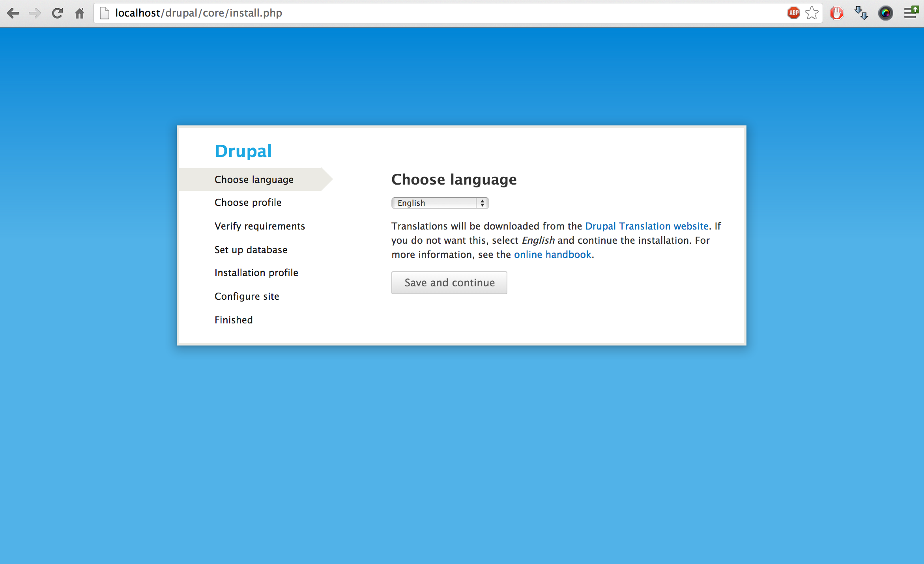924x564 pixels.
Task: Go back with the browser back arrow
Action: pos(13,13)
